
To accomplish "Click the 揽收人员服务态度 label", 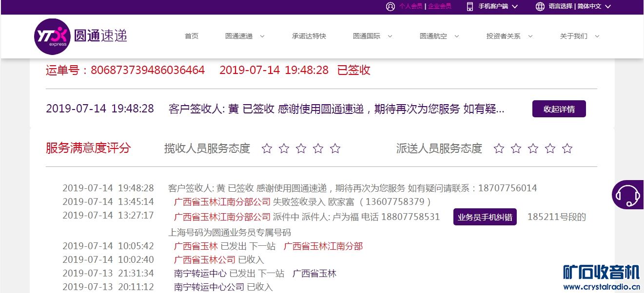I will click(x=207, y=148).
